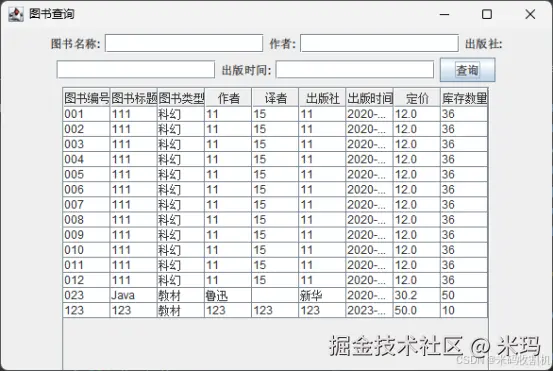Viewport: 554px width, 371px height.
Task: Click translator cell 15 in row 008
Action: pyautogui.click(x=275, y=220)
